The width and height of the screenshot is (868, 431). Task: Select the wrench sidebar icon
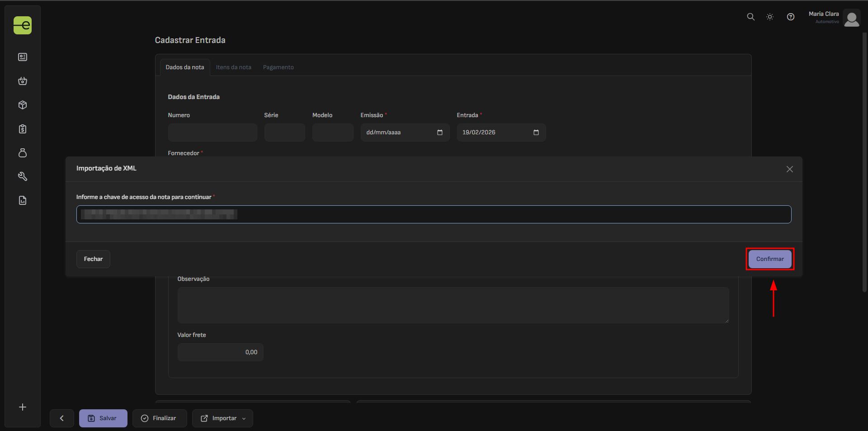[x=23, y=176]
